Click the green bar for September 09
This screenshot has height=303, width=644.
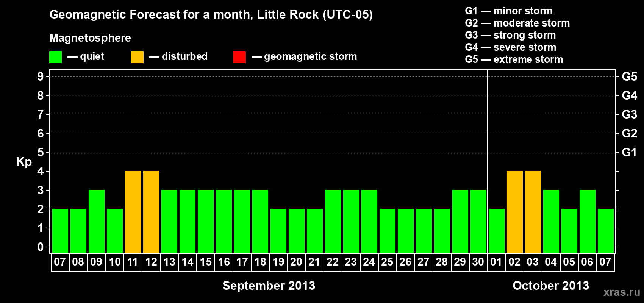tap(97, 221)
